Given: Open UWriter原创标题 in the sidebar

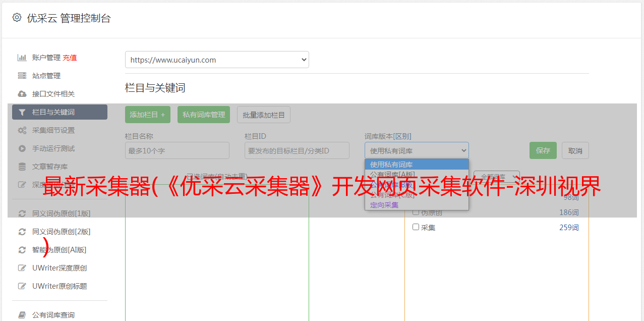Looking at the screenshot, I should [60, 286].
